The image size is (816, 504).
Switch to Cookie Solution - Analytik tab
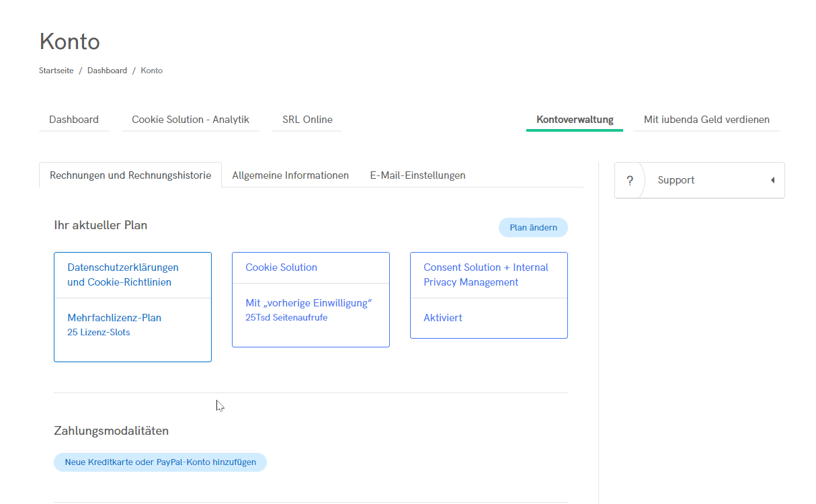pyautogui.click(x=190, y=120)
